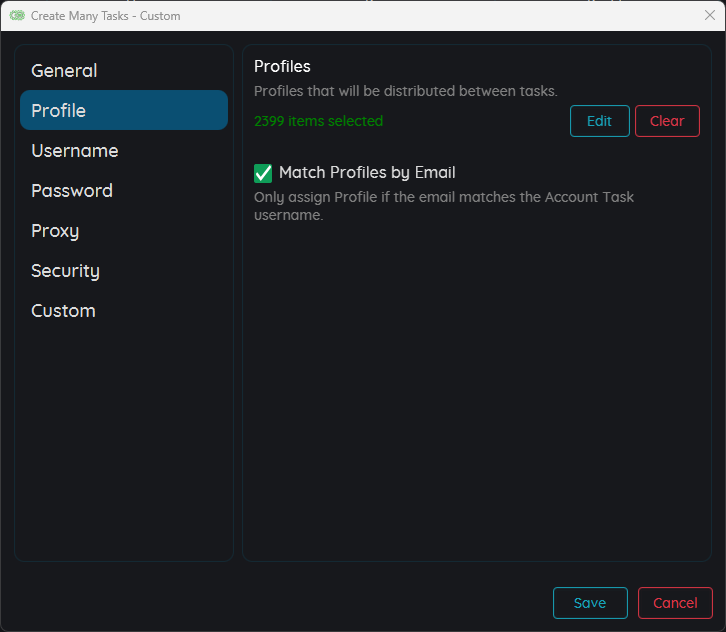Save the task configuration
This screenshot has height=632, width=726.
point(590,603)
